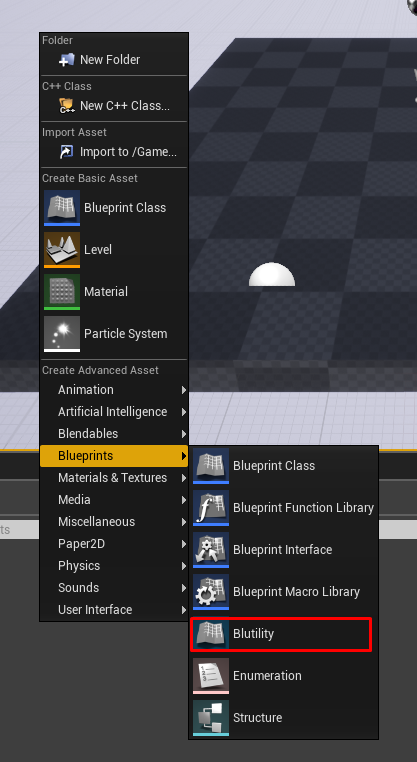This screenshot has width=417, height=762.
Task: Create Blueprint Class from basic assets
Action: pos(114,208)
